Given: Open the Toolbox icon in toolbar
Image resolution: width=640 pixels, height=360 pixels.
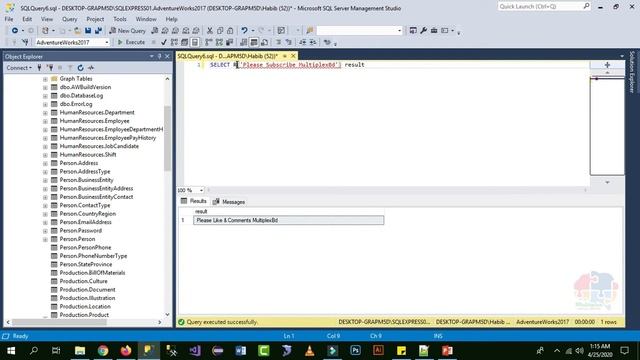Looking at the screenshot, I should 434,31.
